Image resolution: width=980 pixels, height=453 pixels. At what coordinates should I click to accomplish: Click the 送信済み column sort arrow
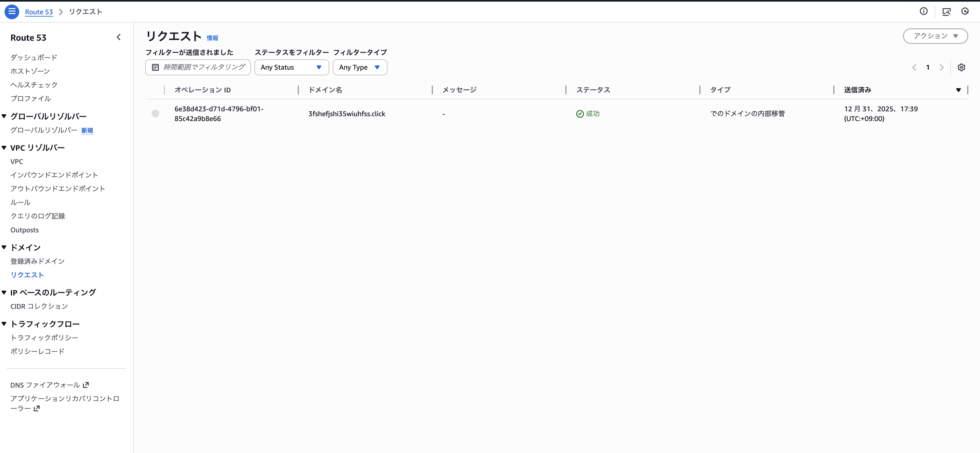(x=958, y=90)
